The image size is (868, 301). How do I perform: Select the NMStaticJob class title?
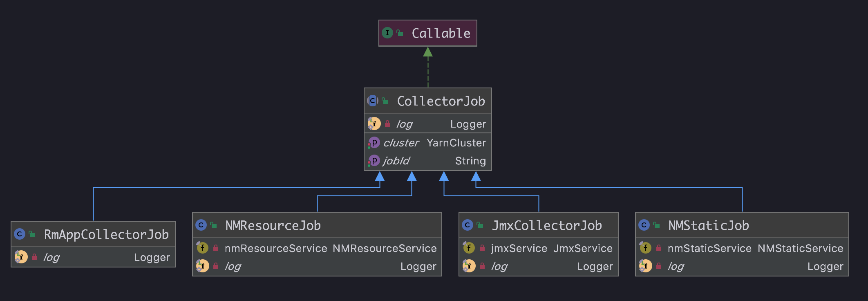click(x=709, y=225)
